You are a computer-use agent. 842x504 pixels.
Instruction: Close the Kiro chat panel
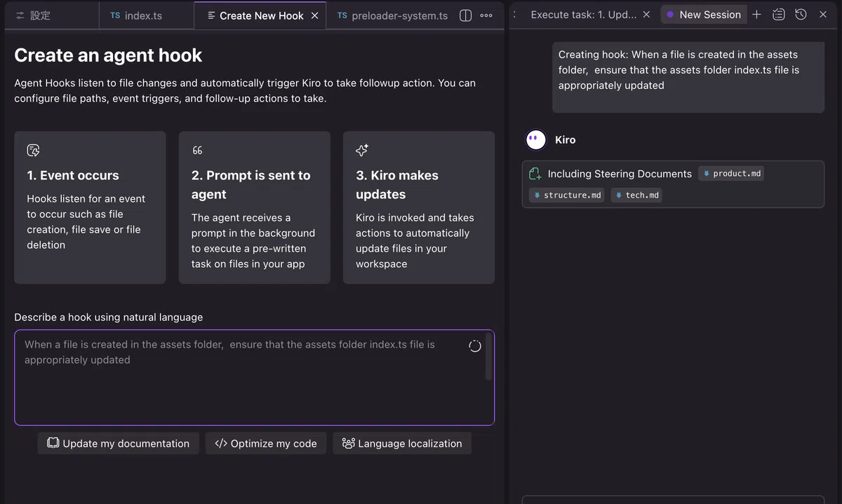823,15
